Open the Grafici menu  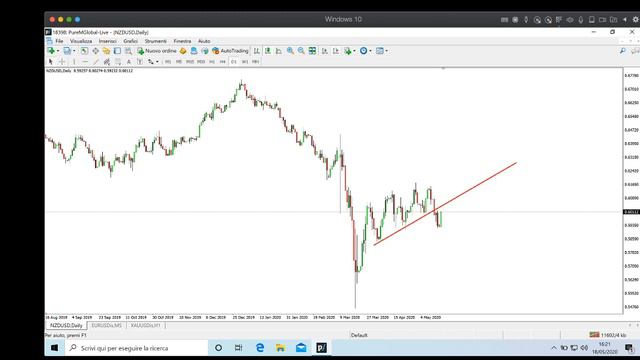(130, 41)
